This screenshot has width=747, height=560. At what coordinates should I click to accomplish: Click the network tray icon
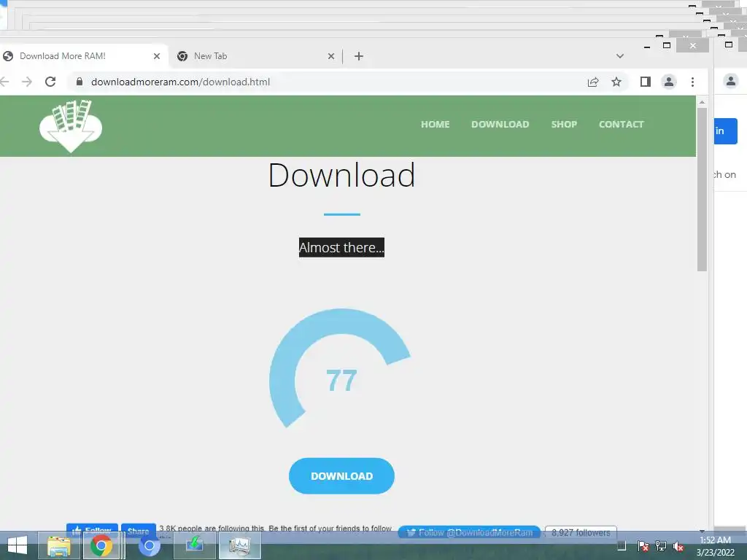[x=661, y=546]
